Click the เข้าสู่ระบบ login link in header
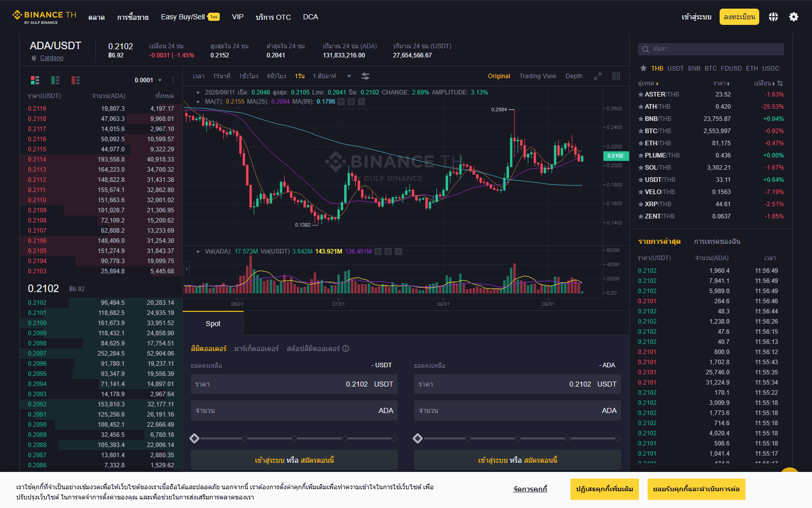812x508 pixels. point(696,17)
